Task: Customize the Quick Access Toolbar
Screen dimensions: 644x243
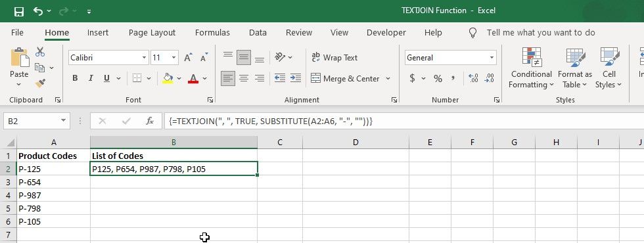Action: pyautogui.click(x=89, y=12)
